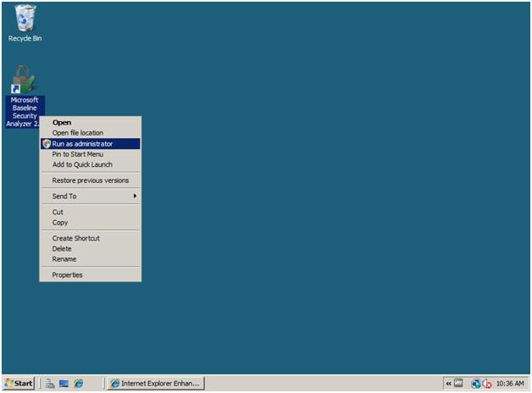Expand hidden tray icons chevron
532x393 pixels.
[448, 384]
